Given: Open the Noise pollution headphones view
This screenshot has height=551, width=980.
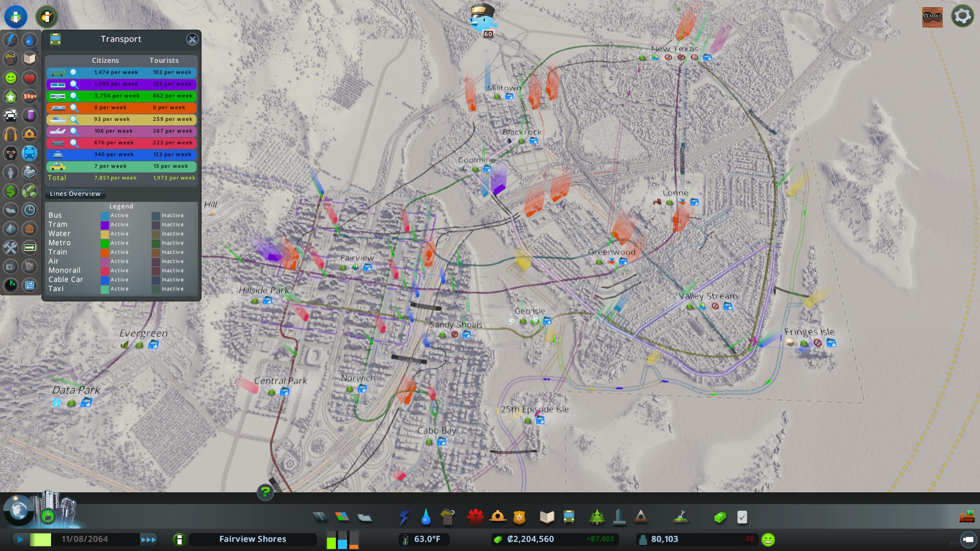Looking at the screenshot, I should coord(11,134).
